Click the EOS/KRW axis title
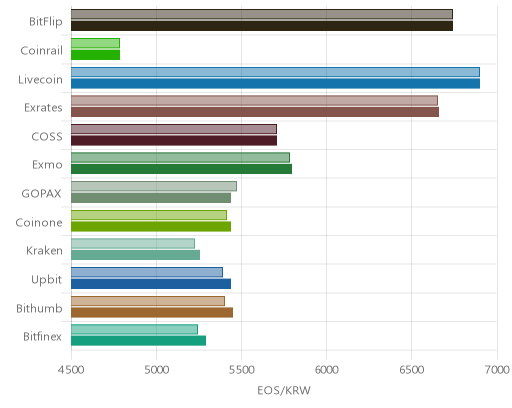The image size is (512, 408). click(284, 390)
